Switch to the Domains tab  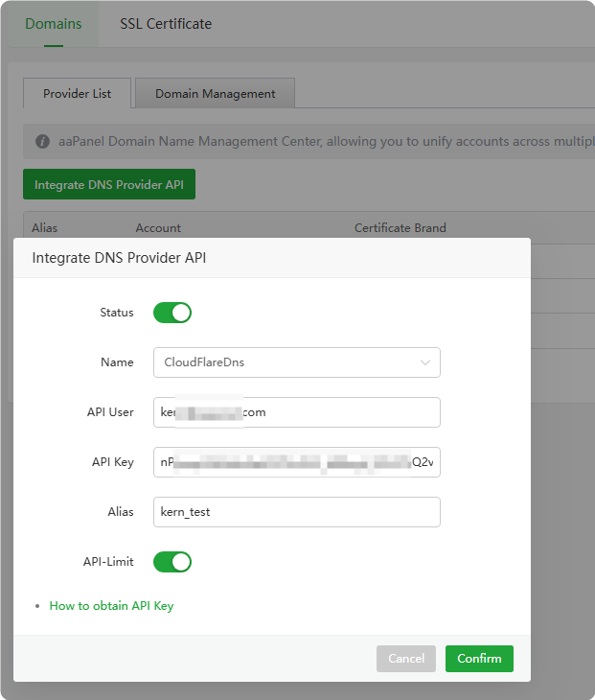tap(54, 24)
